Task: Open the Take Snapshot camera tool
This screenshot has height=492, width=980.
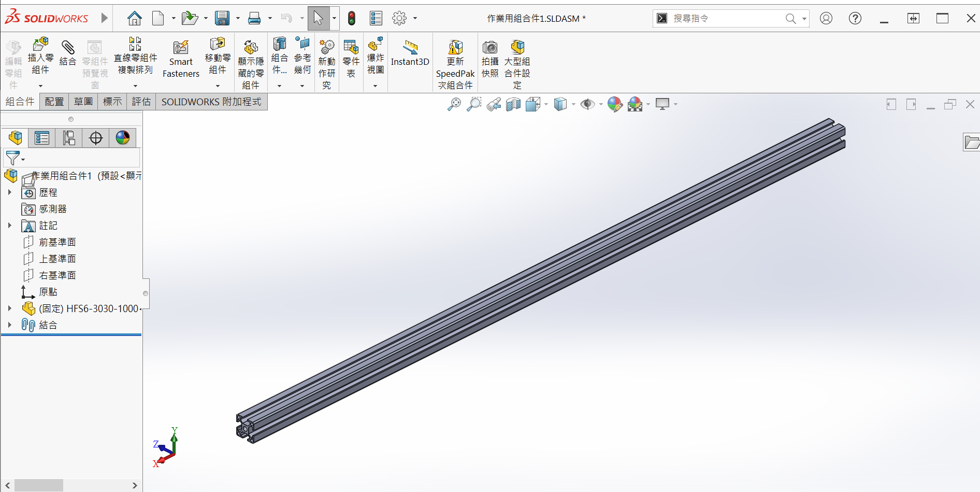Action: pyautogui.click(x=489, y=48)
